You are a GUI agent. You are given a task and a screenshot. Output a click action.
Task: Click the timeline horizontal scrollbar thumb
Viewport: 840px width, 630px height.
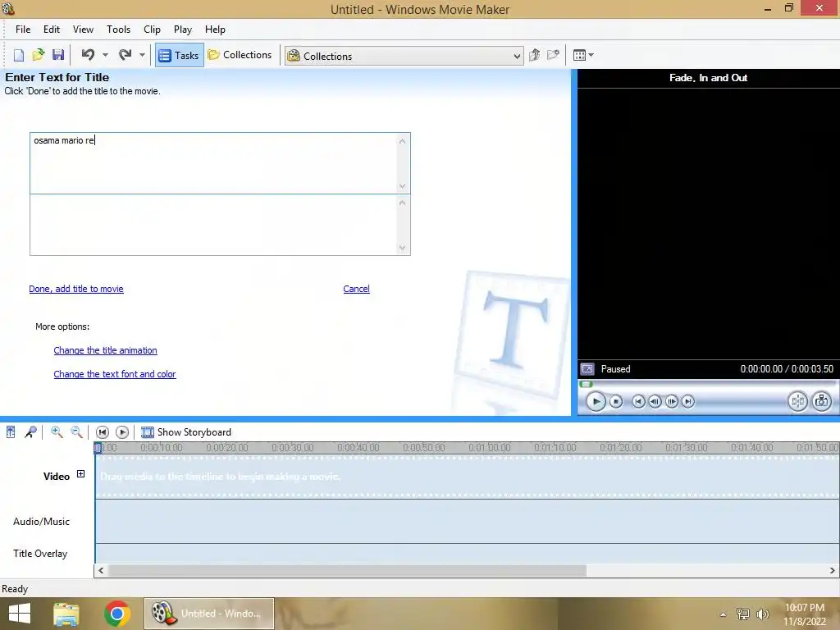[347, 571]
